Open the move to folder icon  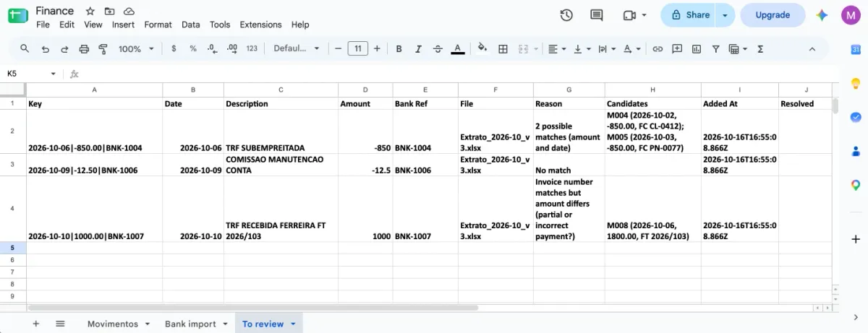point(109,11)
